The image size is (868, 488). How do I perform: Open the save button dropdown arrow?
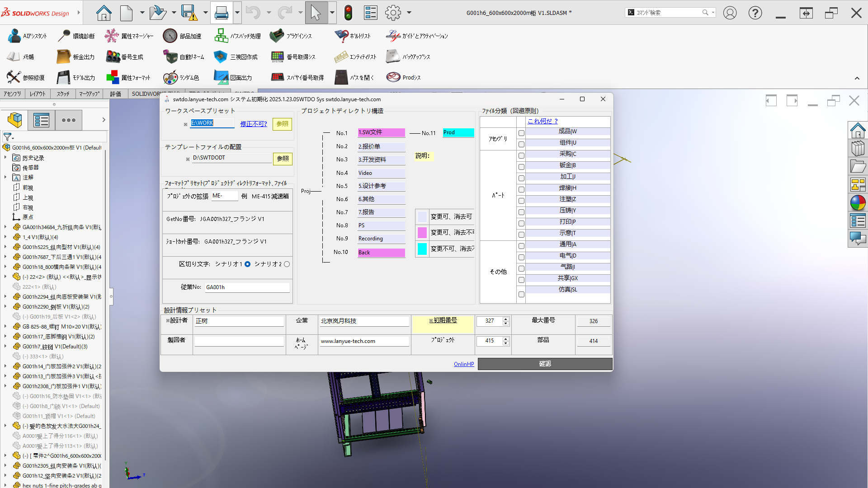coord(206,13)
